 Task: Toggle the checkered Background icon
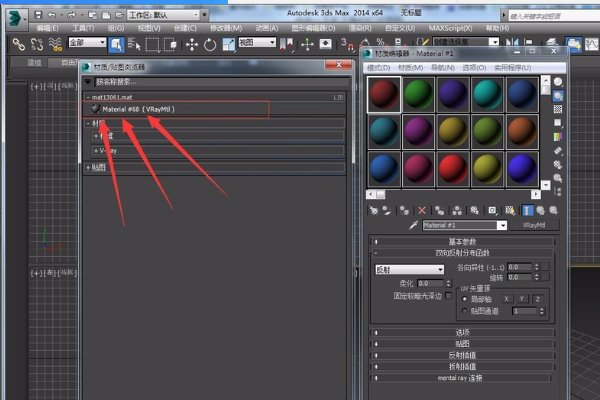click(x=558, y=109)
